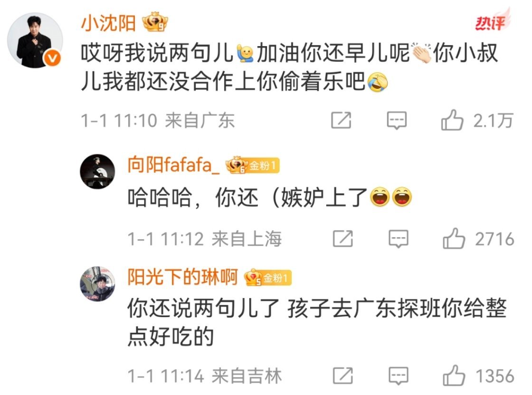
Task: Reply to 小沈阳's comment via speech bubble icon
Action: point(397,120)
